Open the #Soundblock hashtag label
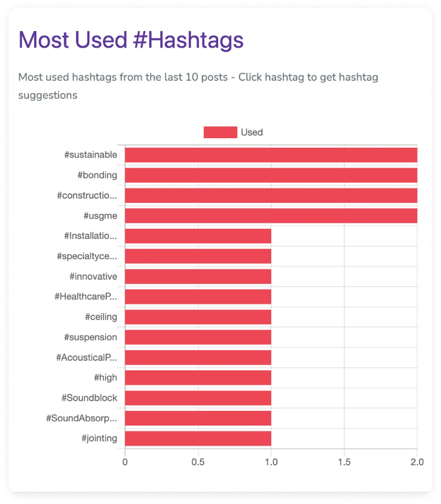This screenshot has width=441, height=504. click(x=89, y=398)
